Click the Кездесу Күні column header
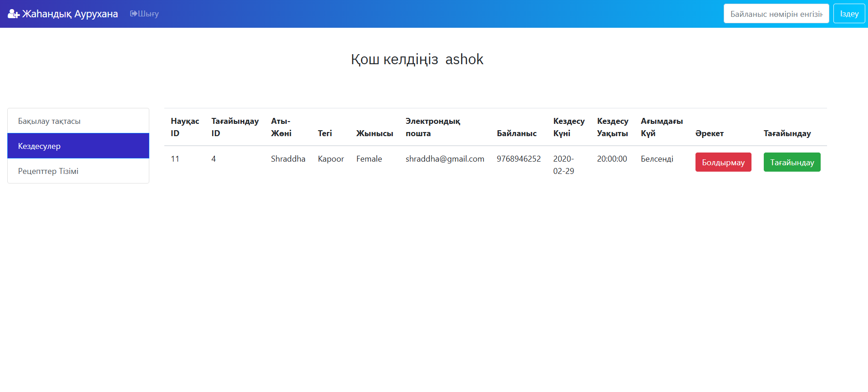The width and height of the screenshot is (868, 392). pyautogui.click(x=569, y=127)
